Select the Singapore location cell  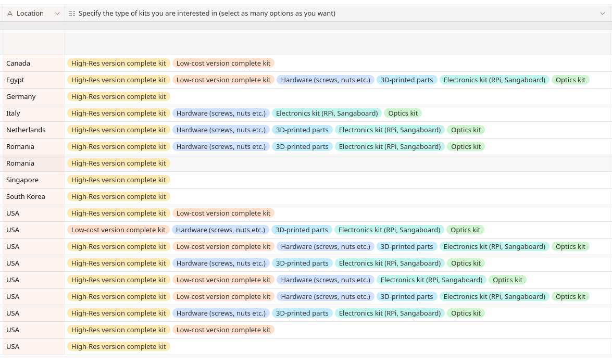click(x=22, y=180)
